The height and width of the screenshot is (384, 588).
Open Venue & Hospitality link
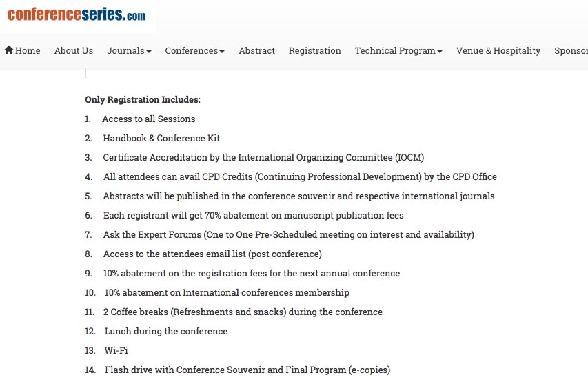point(498,50)
